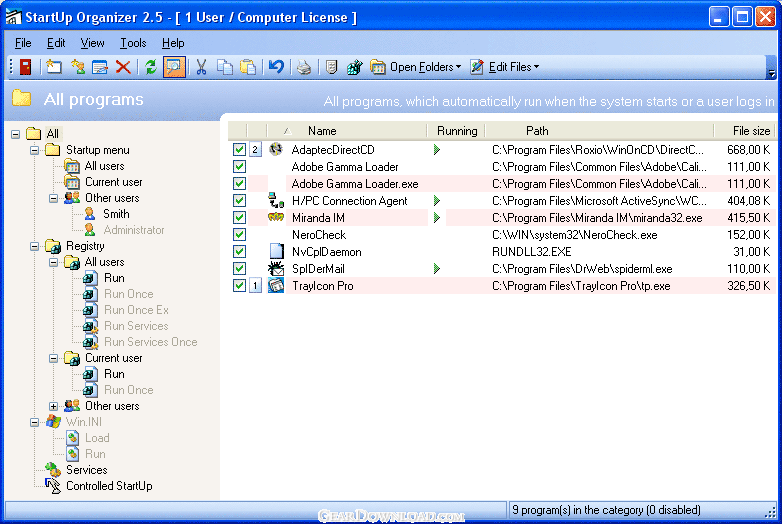Select Run Once under Registry Current user
The width and height of the screenshot is (782, 524).
click(x=129, y=390)
